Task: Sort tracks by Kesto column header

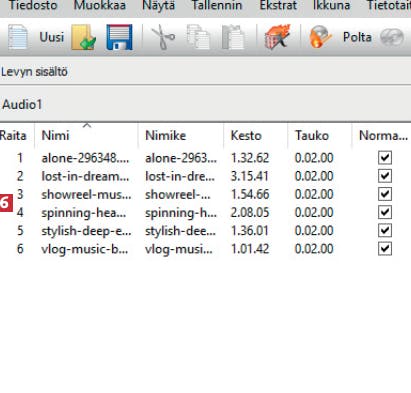Action: tap(246, 136)
